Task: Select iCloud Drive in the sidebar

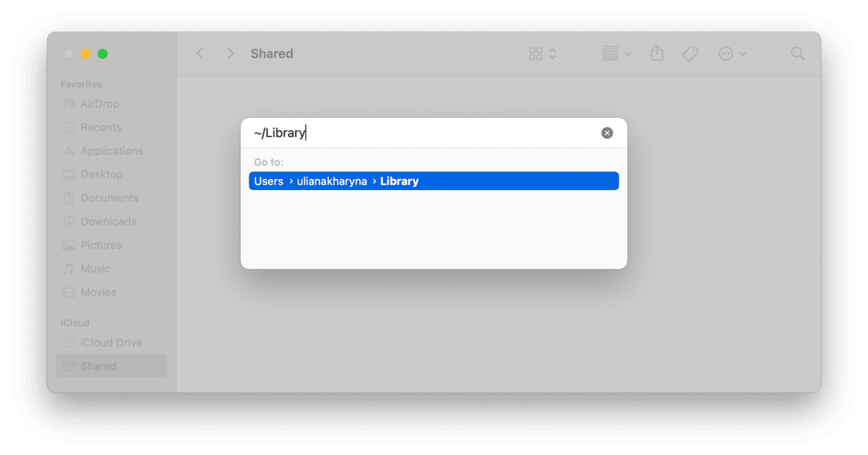Action: point(111,342)
